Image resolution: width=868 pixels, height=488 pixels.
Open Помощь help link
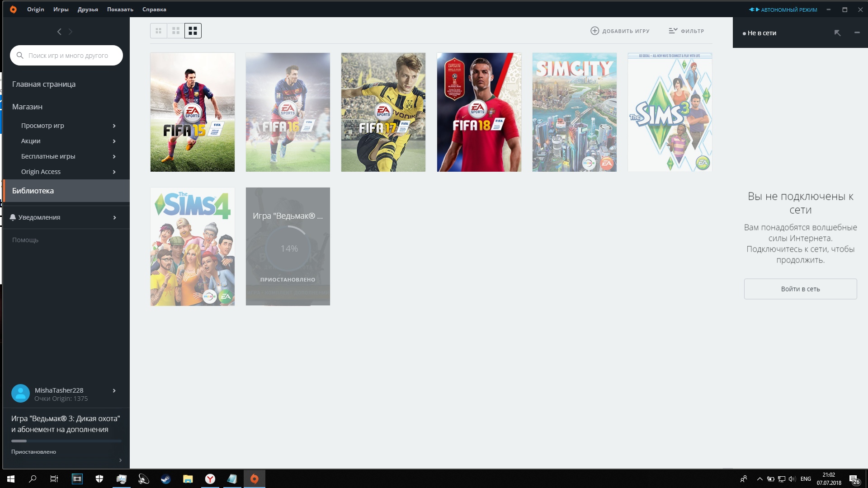point(25,240)
